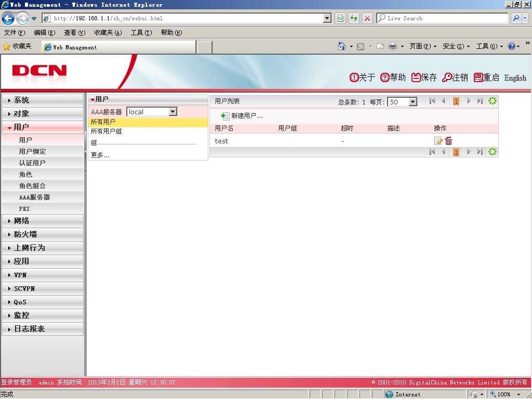The image size is (532, 399).
Task: Click the Web Management browser tab
Action: (x=119, y=47)
